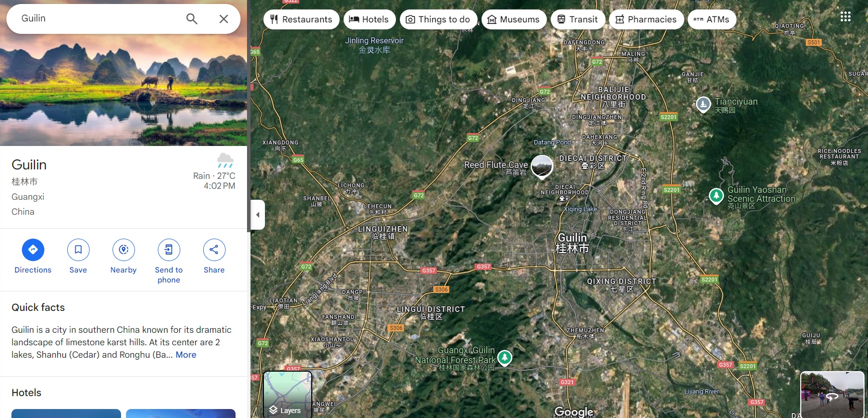Click the Hotels section heading
The width and height of the screenshot is (868, 418).
[26, 393]
